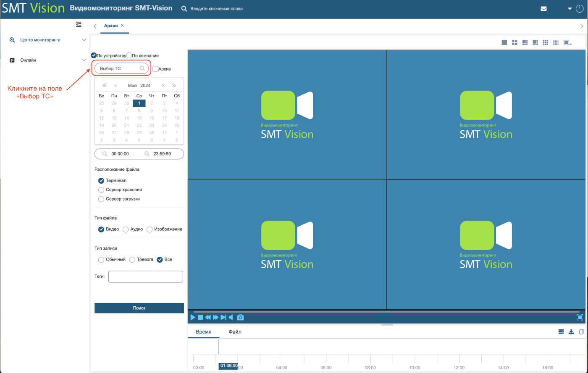Click the Поиск button
Viewport: 588px width, 373px height.
(139, 308)
